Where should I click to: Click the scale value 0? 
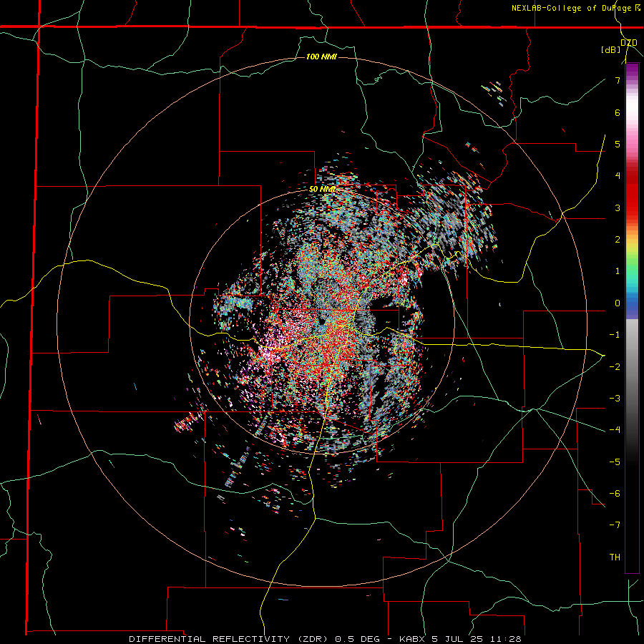(x=618, y=303)
